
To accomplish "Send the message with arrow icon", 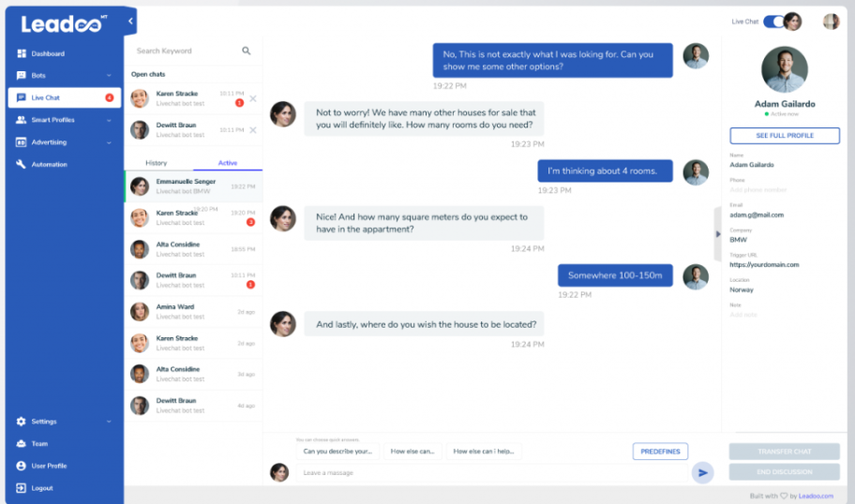I will (x=702, y=473).
